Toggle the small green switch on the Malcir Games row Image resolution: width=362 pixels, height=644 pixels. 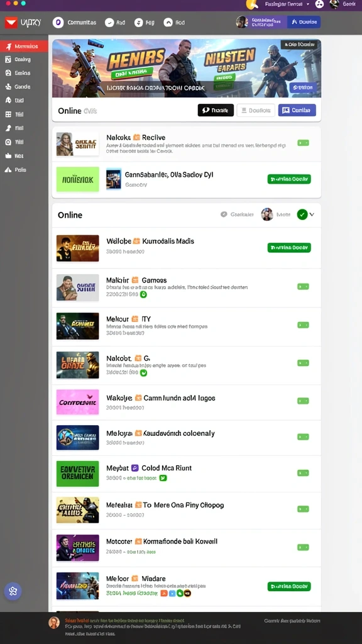tap(303, 287)
